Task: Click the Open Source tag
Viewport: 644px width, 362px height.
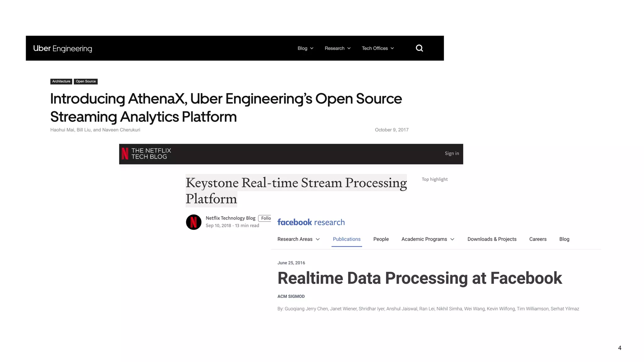Action: pyautogui.click(x=86, y=81)
